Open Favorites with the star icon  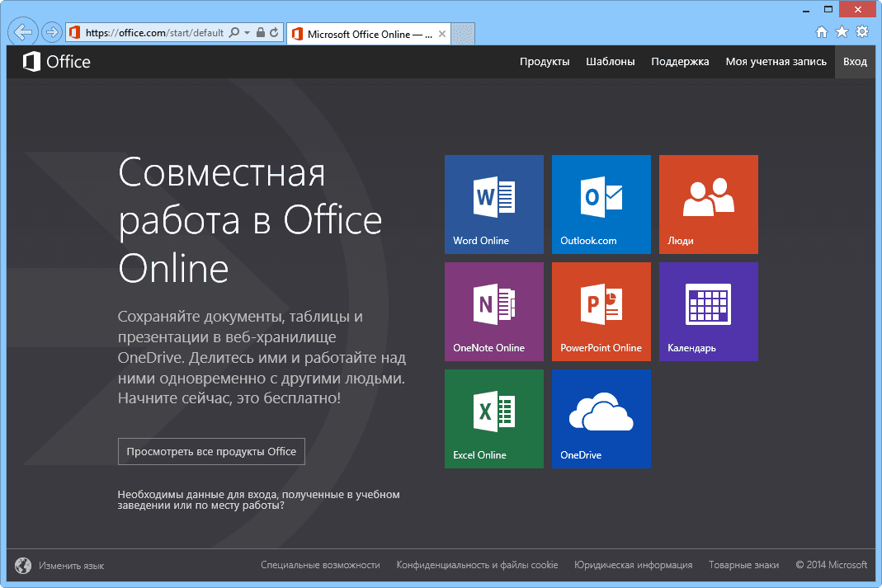(842, 32)
